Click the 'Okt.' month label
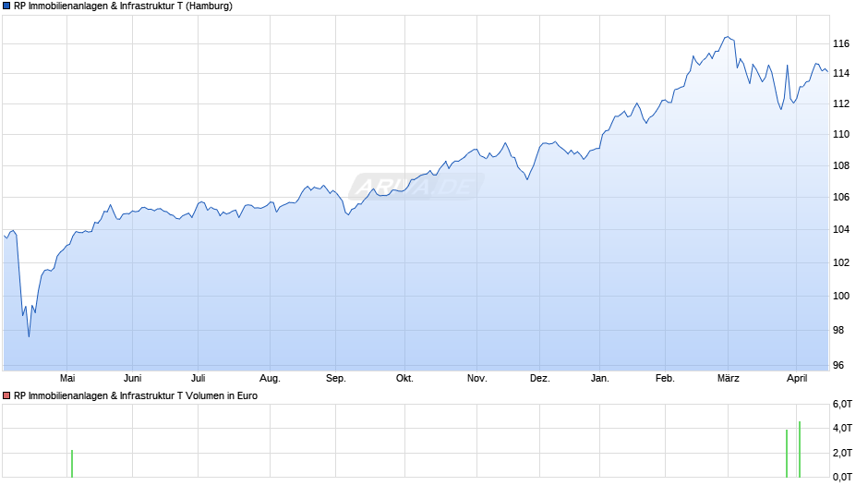Screen dimensions: 868x486 tap(404, 378)
